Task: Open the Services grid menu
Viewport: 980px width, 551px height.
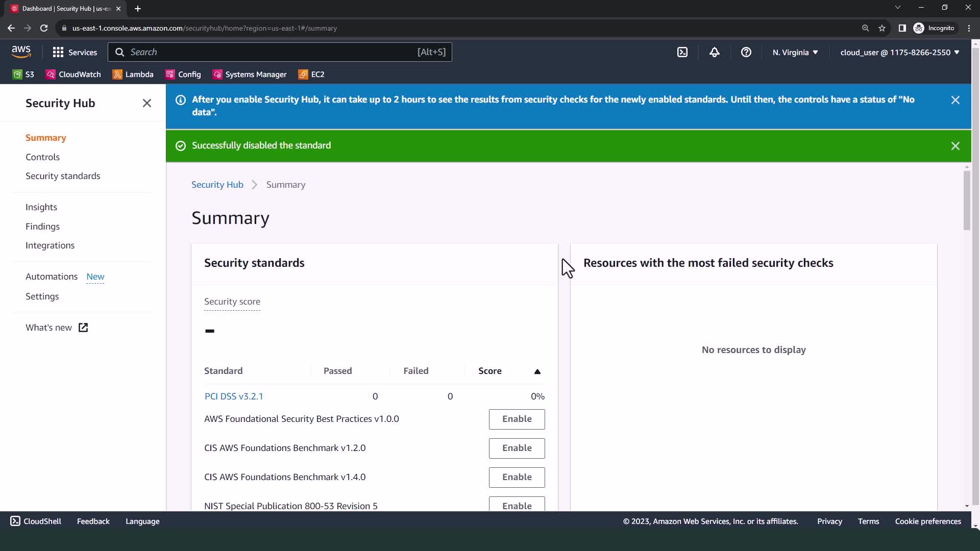Action: click(x=75, y=52)
